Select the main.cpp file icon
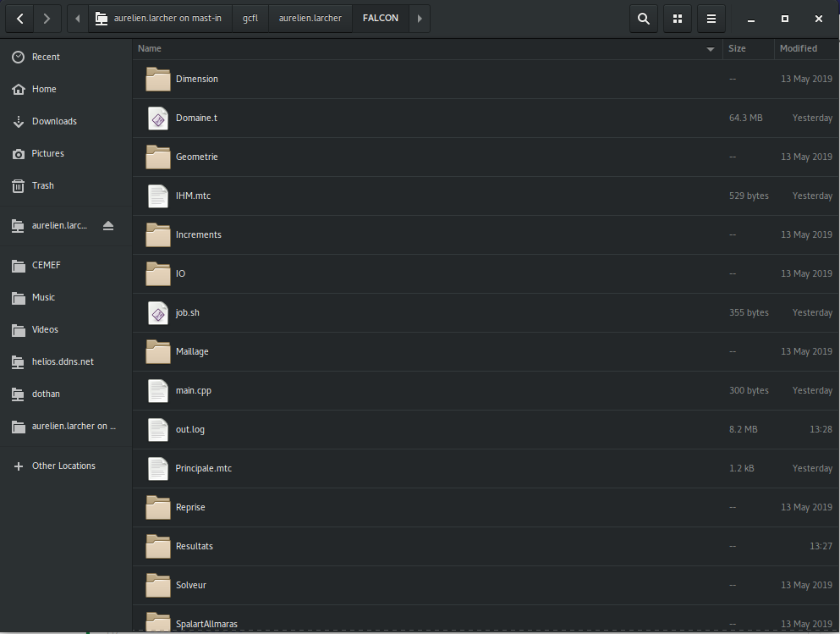The image size is (840, 634). pos(158,391)
